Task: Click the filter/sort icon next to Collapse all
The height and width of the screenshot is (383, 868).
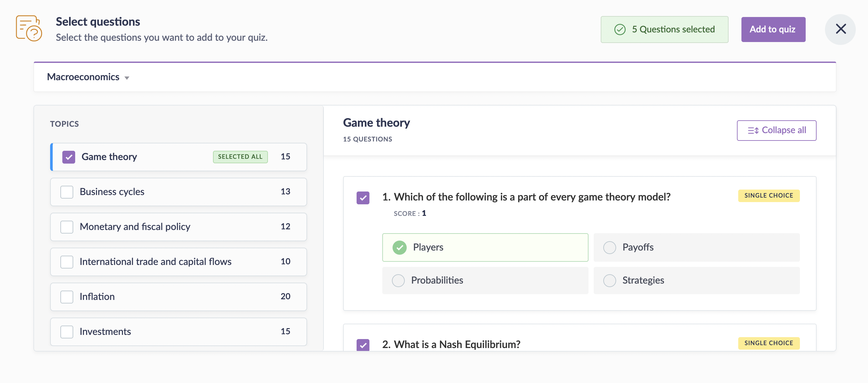Action: coord(752,130)
